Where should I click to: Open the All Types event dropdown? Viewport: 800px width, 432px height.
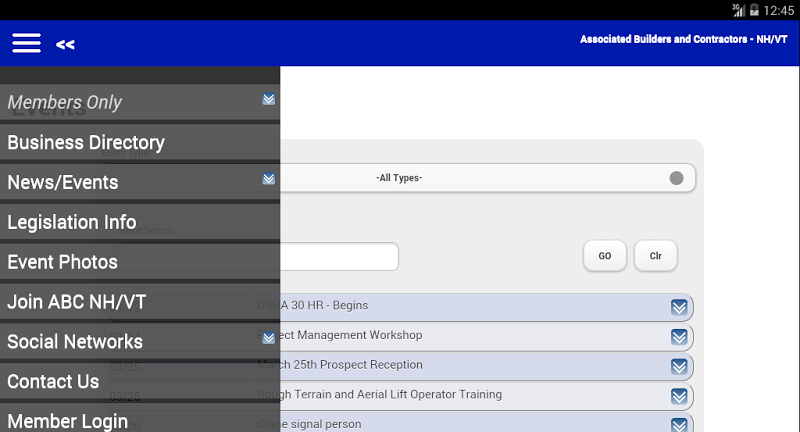point(399,178)
